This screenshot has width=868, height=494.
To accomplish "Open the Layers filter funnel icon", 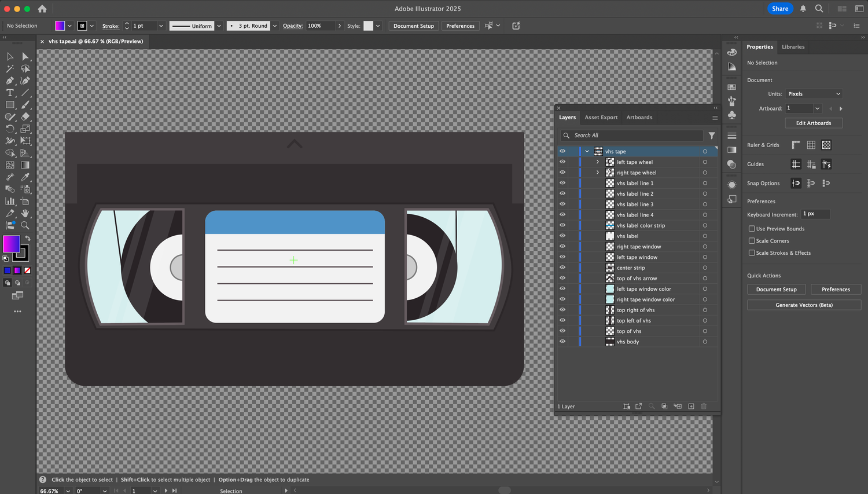I will pyautogui.click(x=712, y=136).
